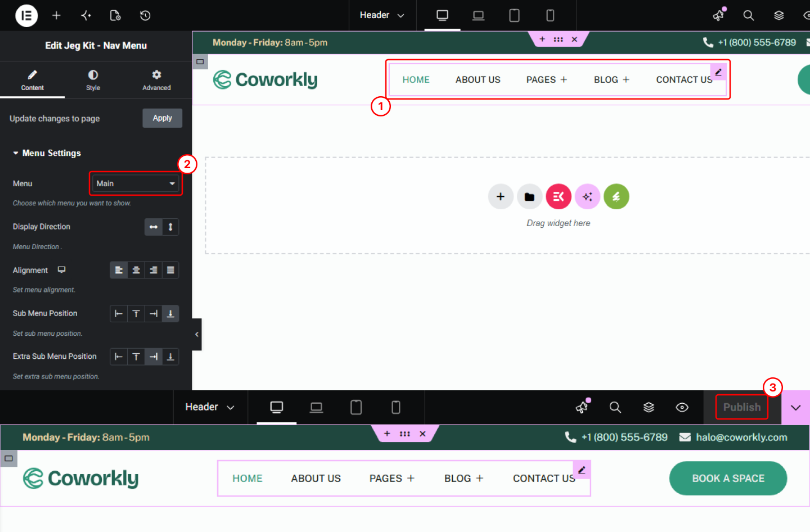Click the green Envato leaf icon

pos(616,196)
